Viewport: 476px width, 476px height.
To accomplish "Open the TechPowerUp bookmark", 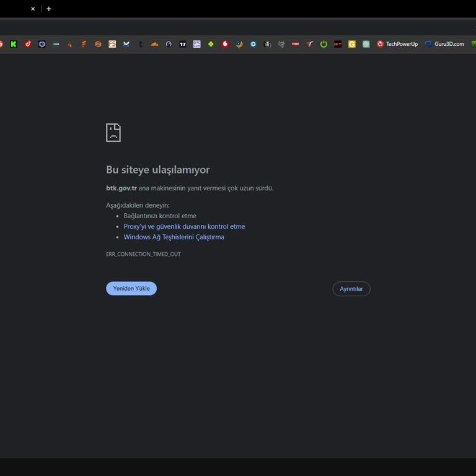I will click(x=397, y=44).
